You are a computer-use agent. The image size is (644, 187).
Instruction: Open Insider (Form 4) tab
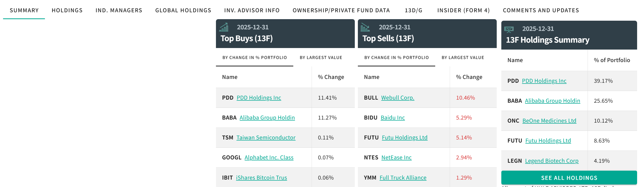pyautogui.click(x=463, y=10)
